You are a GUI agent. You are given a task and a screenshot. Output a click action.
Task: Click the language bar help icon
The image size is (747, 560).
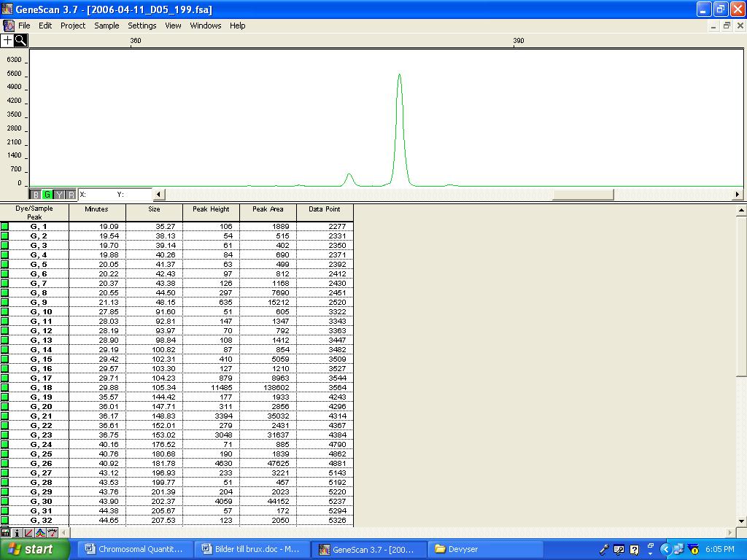635,550
